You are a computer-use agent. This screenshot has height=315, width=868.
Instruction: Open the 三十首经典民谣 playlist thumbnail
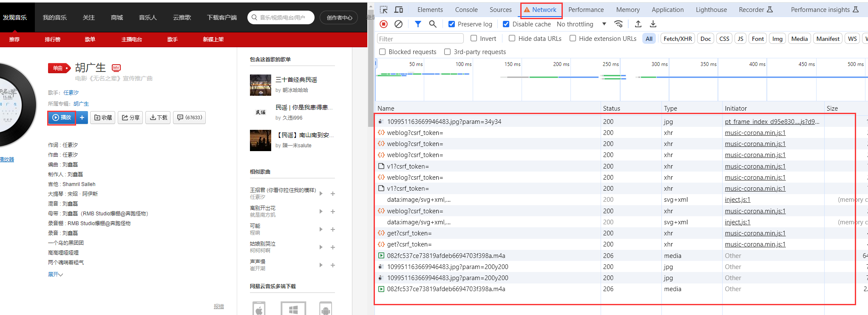(x=261, y=85)
